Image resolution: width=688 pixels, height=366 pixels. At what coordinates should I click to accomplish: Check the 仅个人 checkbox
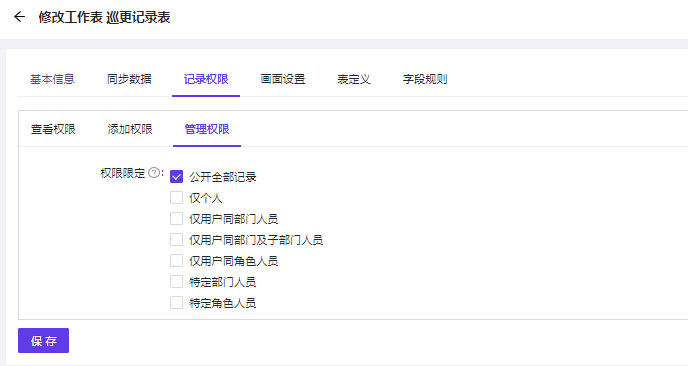(176, 198)
